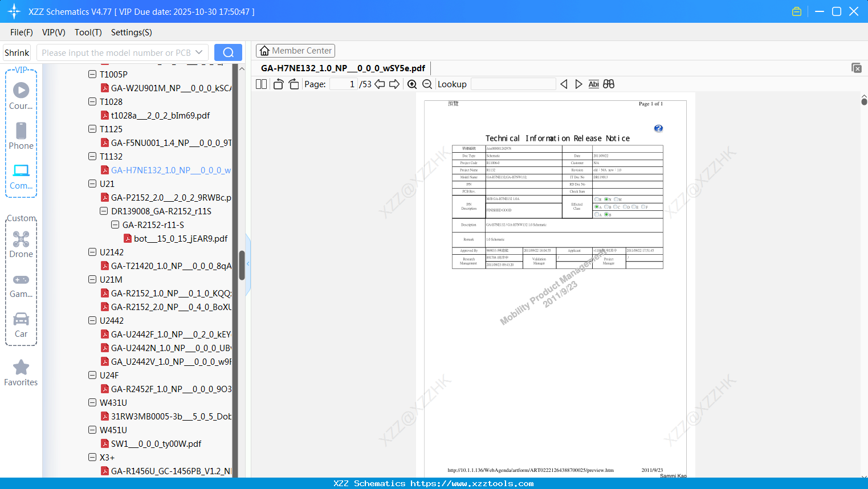Open SW1__0_0_0_ty00W.pdf file
This screenshot has height=489, width=868.
pos(156,443)
